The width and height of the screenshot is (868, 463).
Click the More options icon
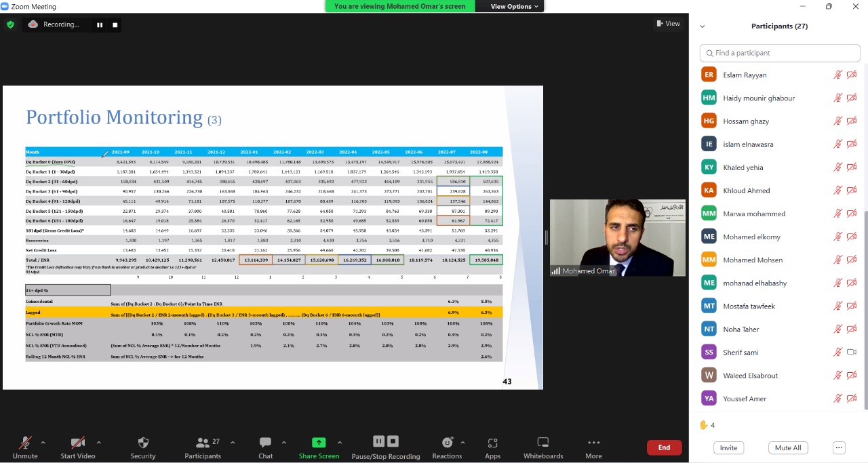pos(593,443)
